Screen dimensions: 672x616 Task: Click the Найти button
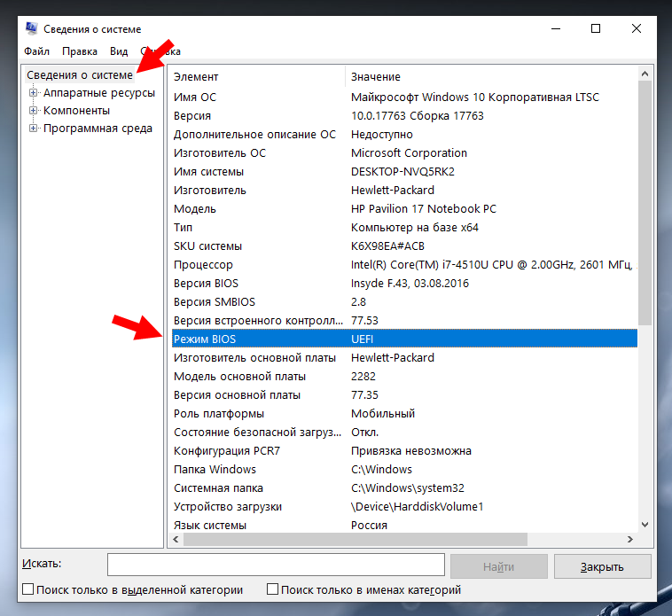point(499,566)
